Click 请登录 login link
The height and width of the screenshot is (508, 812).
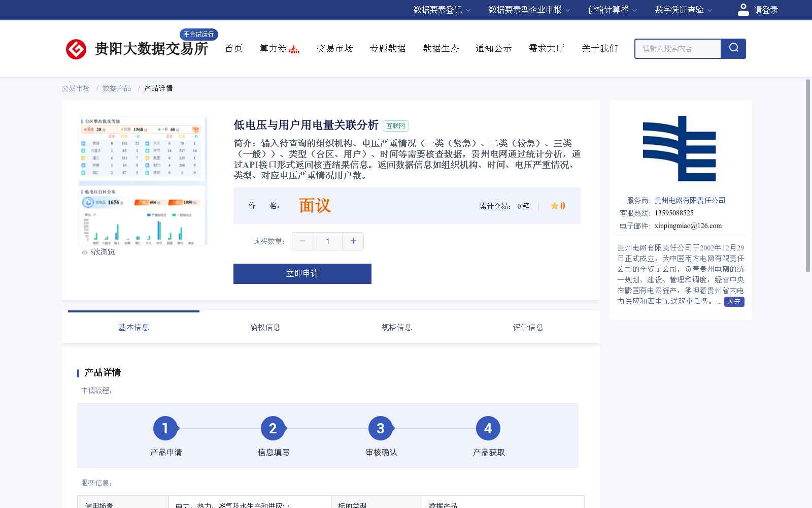coord(766,10)
